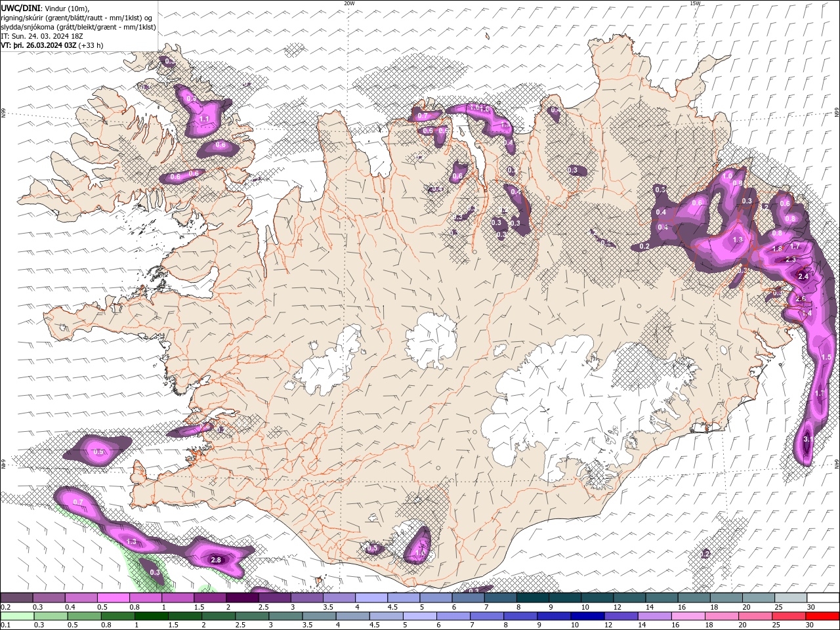Screen dimensions: 840x630
Task: Click the 2.4 precipitation value on the map
Action: (x=803, y=277)
